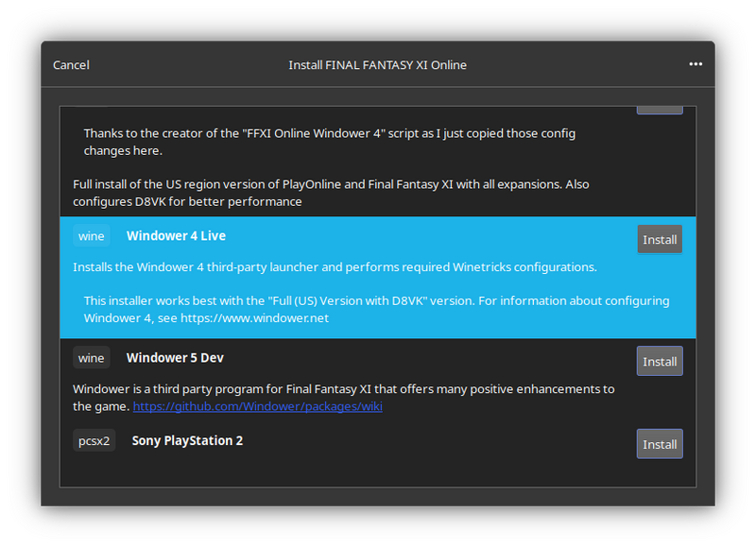Click the dialog title Install FINAL FANTASY XI Online

click(x=377, y=65)
